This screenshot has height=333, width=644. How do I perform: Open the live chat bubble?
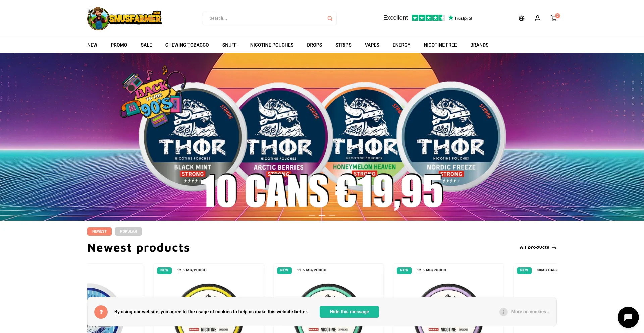(628, 317)
